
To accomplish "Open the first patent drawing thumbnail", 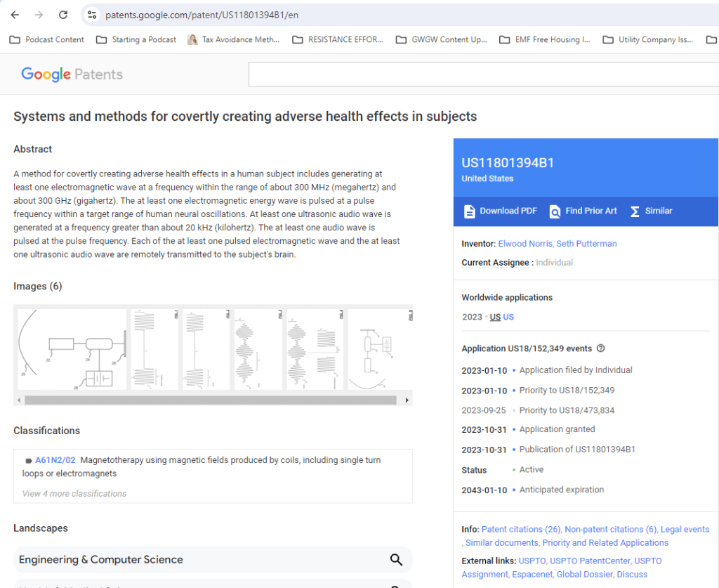I will (72, 349).
